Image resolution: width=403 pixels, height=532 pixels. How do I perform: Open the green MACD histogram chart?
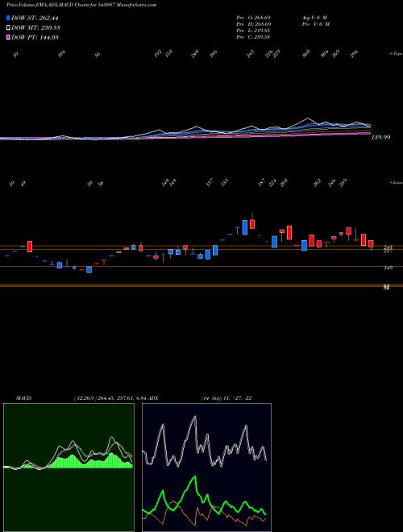[69, 468]
